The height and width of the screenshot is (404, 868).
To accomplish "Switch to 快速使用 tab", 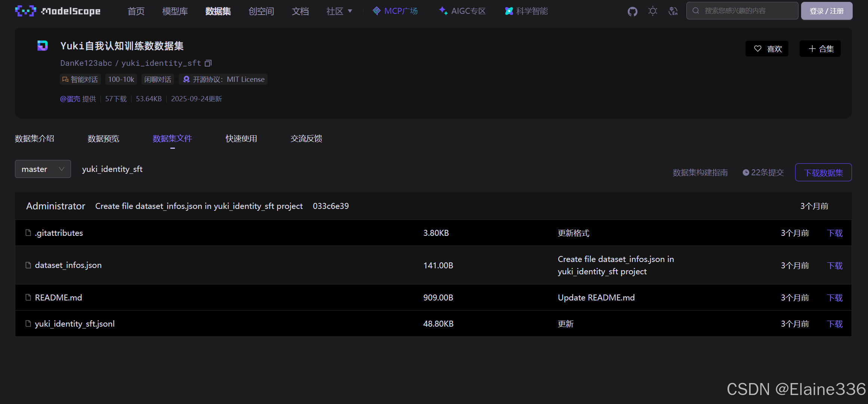I will pos(241,139).
